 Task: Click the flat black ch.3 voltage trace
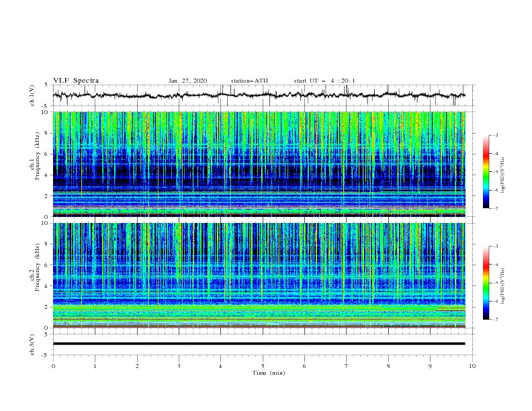click(259, 344)
